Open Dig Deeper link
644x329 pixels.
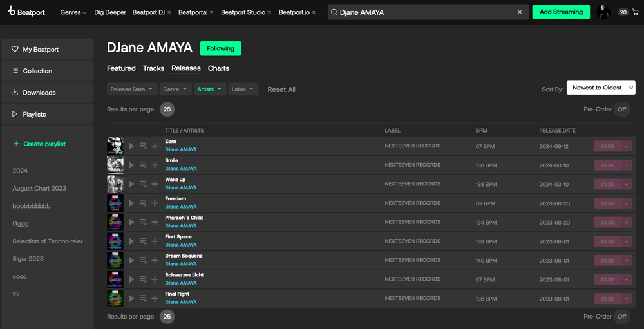coord(110,12)
